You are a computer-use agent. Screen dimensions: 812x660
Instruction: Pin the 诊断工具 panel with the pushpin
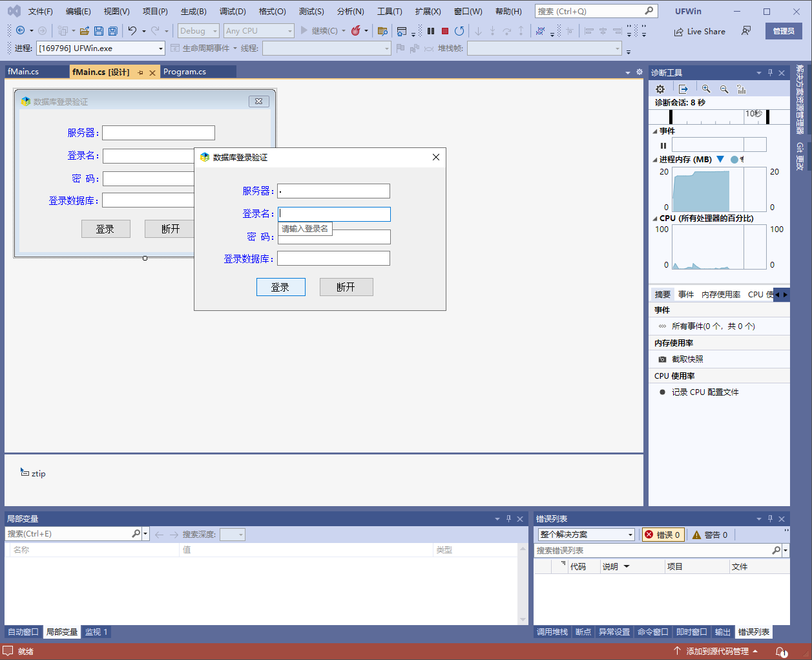pos(770,73)
